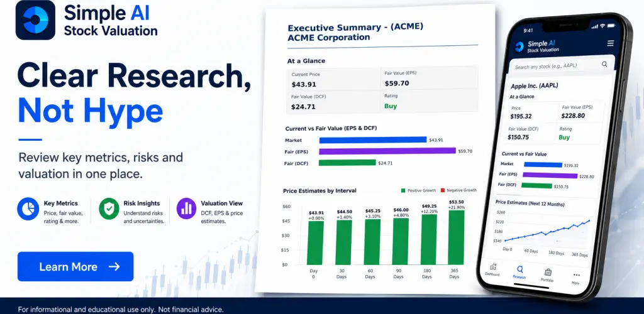Click the phone Market bar $195.32
Screen dimensions: 644x314
point(543,165)
